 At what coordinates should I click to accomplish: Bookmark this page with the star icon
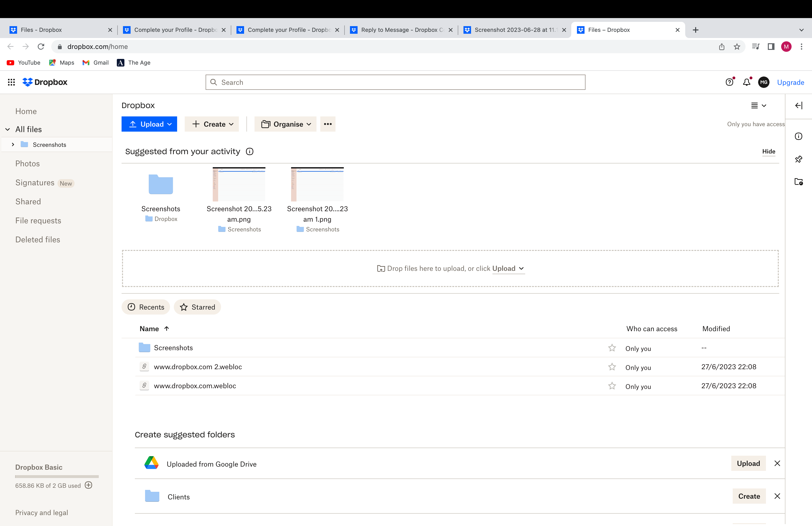click(x=737, y=47)
